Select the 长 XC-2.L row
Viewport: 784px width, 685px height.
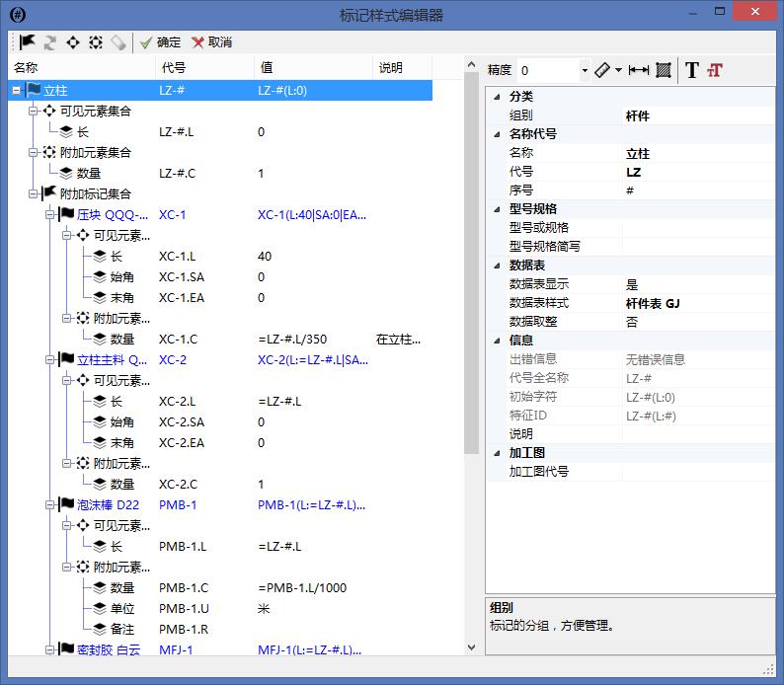pyautogui.click(x=220, y=401)
